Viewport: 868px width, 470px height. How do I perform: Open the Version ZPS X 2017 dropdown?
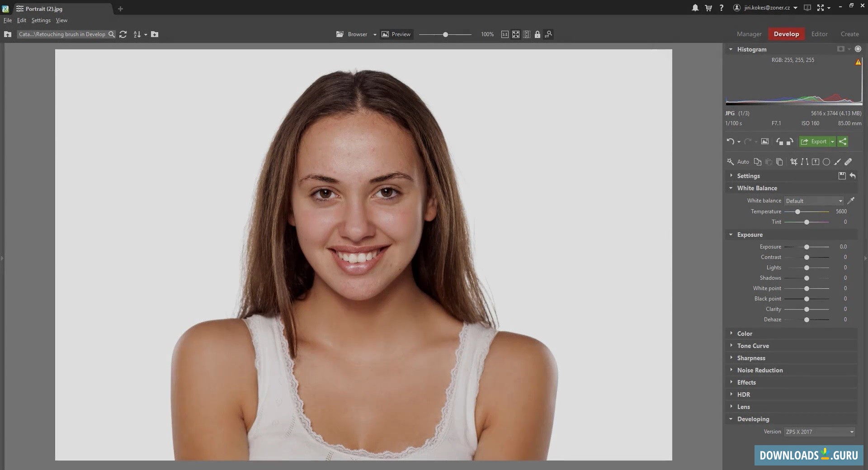click(819, 432)
